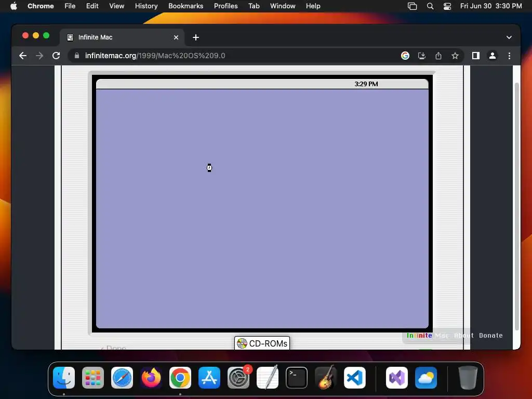Screen dimensions: 532x399
Task: Open the Bookmarks menu
Action: tap(185, 6)
